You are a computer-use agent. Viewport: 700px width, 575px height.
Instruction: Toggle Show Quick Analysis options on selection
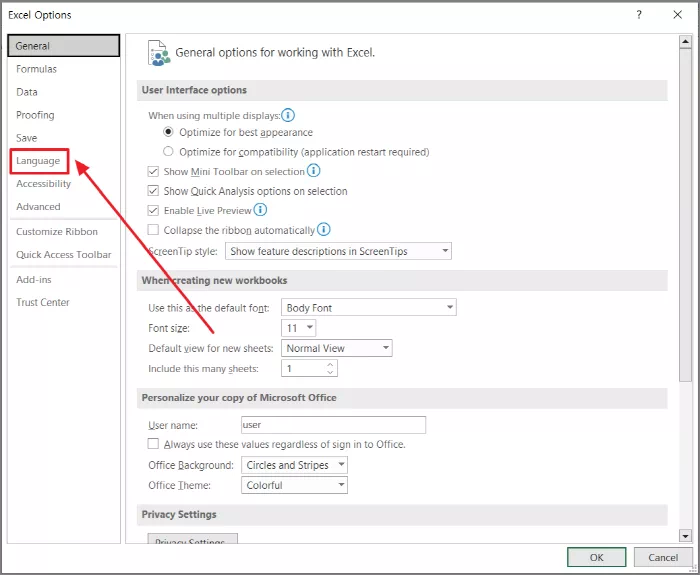point(153,191)
